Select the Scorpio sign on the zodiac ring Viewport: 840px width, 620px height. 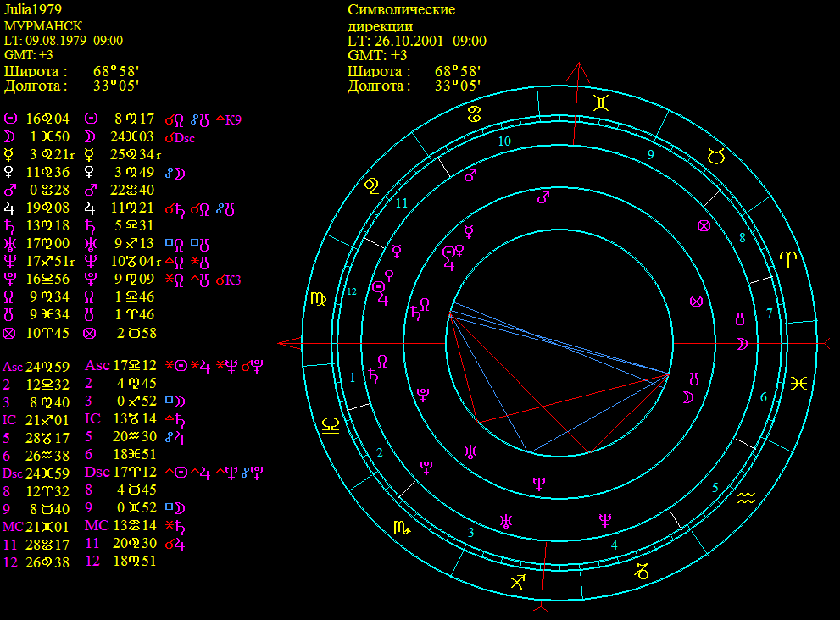point(402,528)
